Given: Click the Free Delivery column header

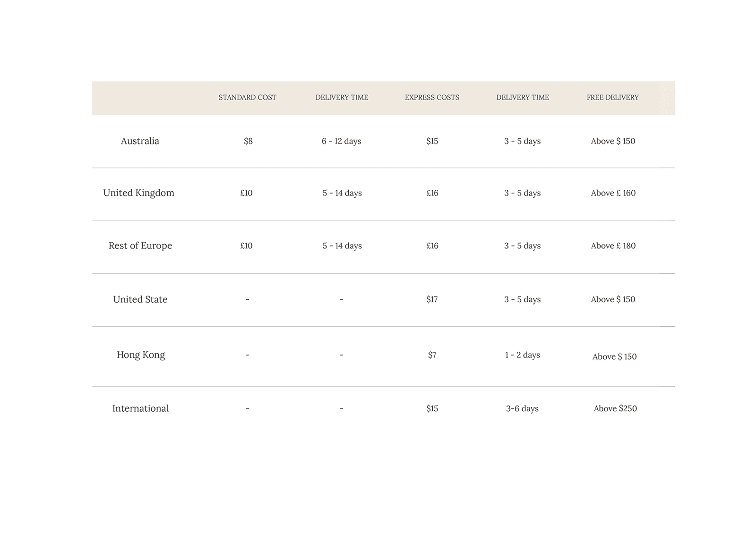Looking at the screenshot, I should pos(612,98).
